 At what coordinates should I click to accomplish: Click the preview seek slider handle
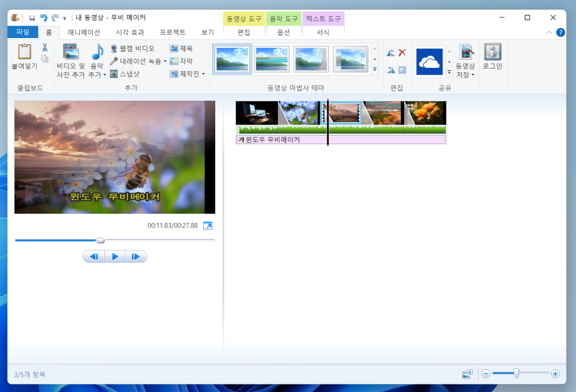tap(100, 241)
